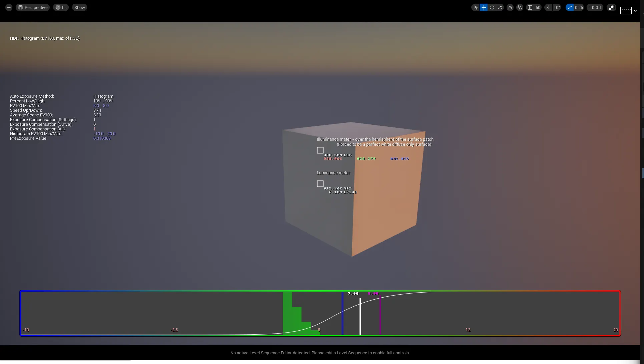Open the Perspective view mode menu
Viewport: 644px width, 364px height.
[33, 7]
